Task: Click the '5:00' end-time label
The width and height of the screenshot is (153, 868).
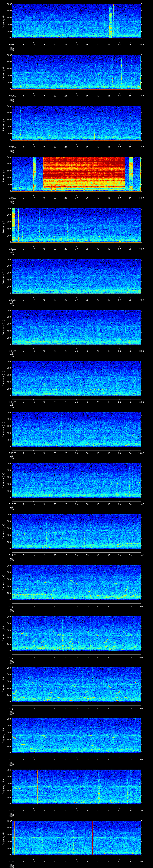Action: [141, 197]
